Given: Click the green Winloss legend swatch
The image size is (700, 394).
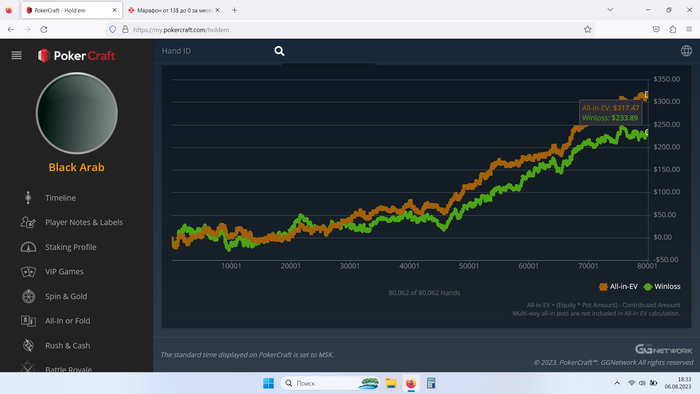Looking at the screenshot, I should click(648, 286).
